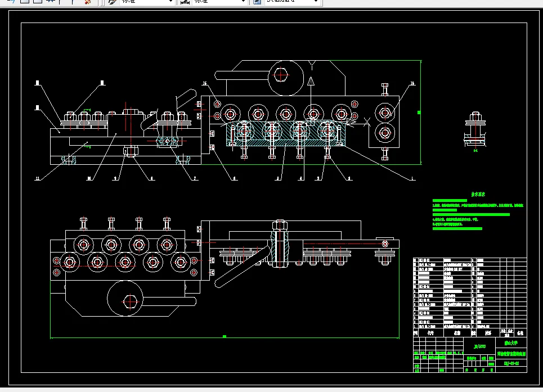Click part balloon number 6
The width and height of the screenshot is (543, 392).
click(x=235, y=178)
